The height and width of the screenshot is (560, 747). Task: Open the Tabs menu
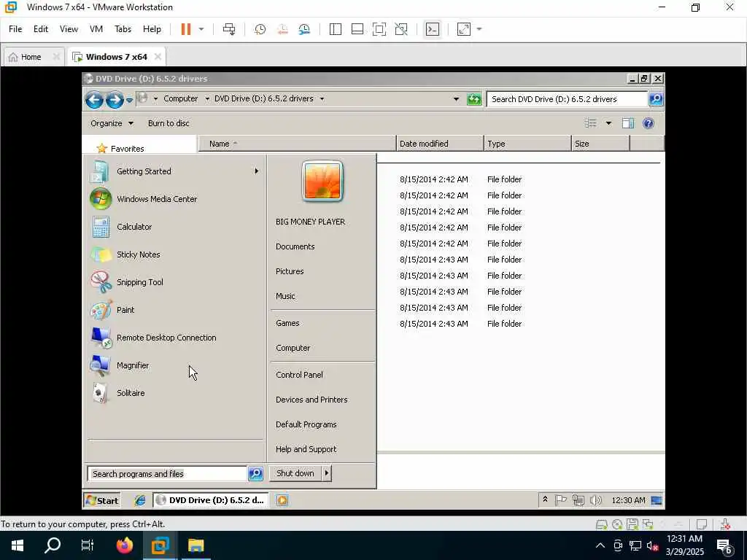[123, 29]
